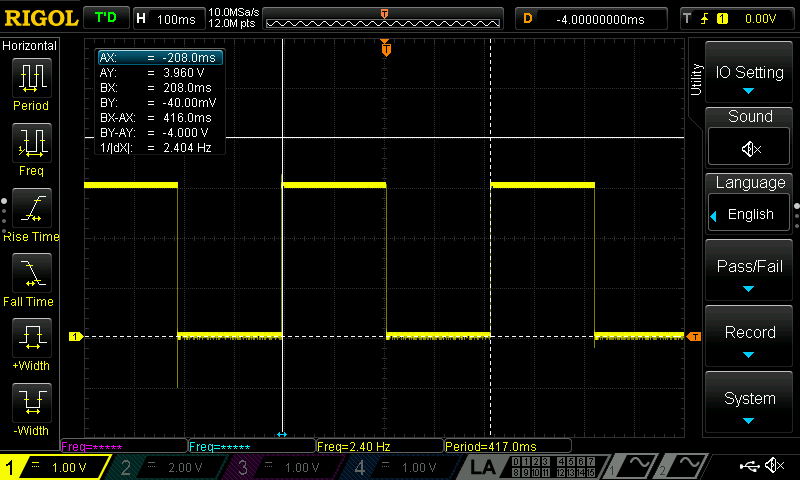Click the Utility side tab
The width and height of the screenshot is (800, 480).
pos(696,80)
